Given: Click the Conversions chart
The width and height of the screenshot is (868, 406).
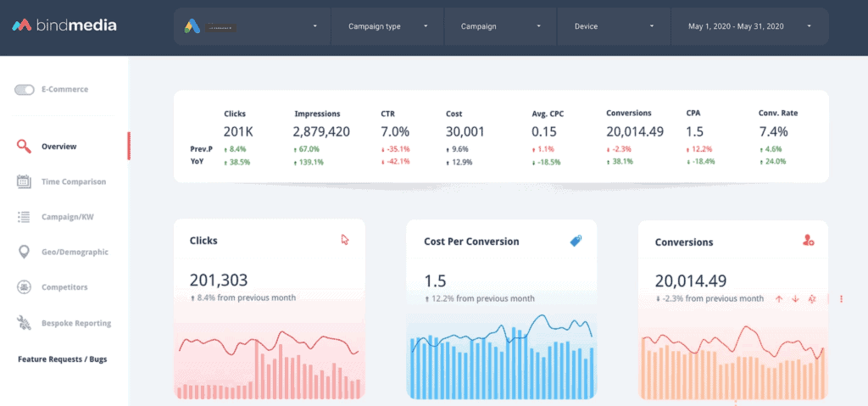Looking at the screenshot, I should tap(733, 360).
